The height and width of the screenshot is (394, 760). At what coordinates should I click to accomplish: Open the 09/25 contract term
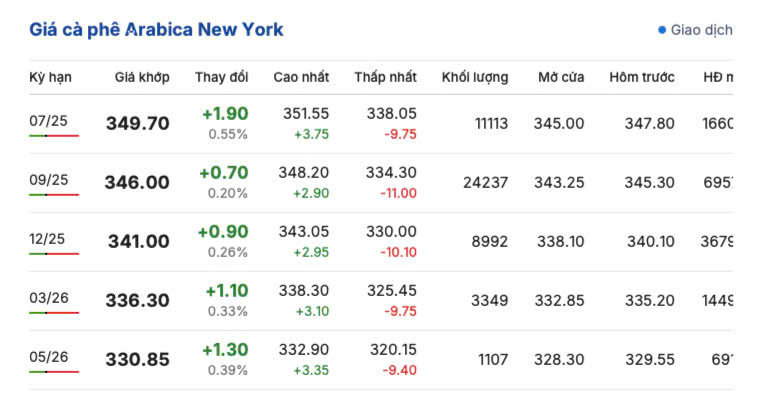pos(48,180)
